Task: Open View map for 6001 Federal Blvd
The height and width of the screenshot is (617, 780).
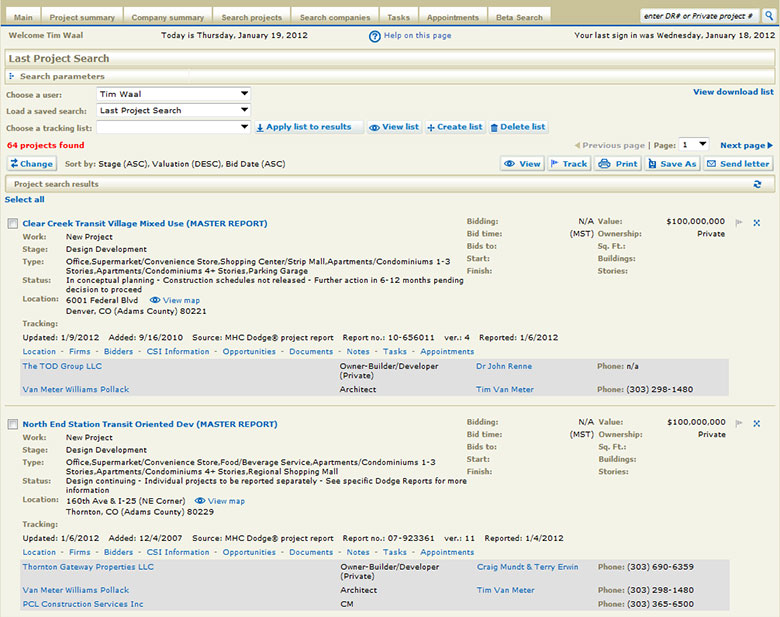Action: pos(175,300)
